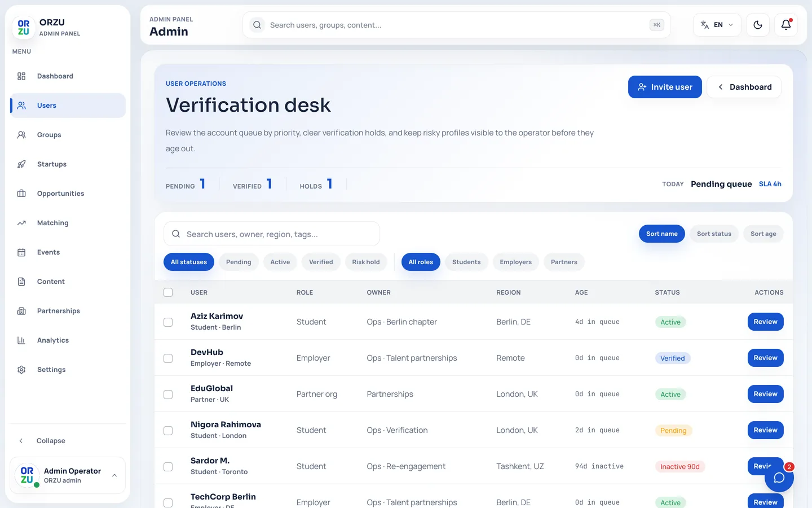Go back using the Dashboard button
The height and width of the screenshot is (508, 812).
click(744, 87)
